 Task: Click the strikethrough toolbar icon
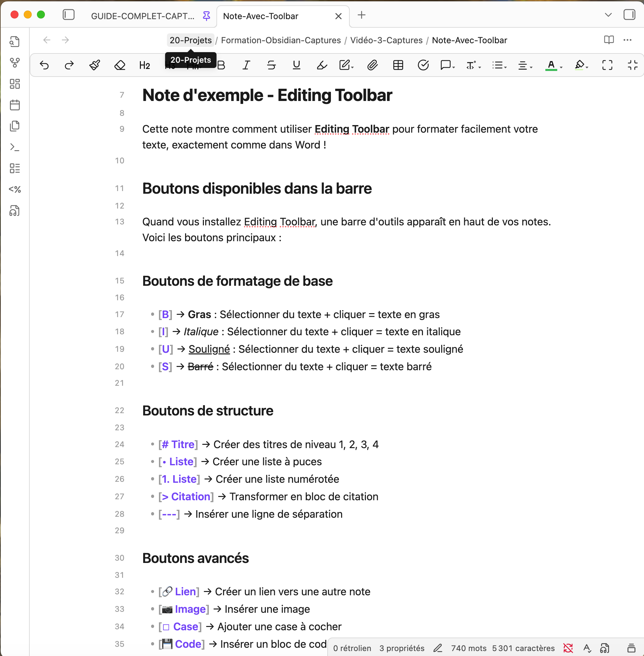[271, 65]
